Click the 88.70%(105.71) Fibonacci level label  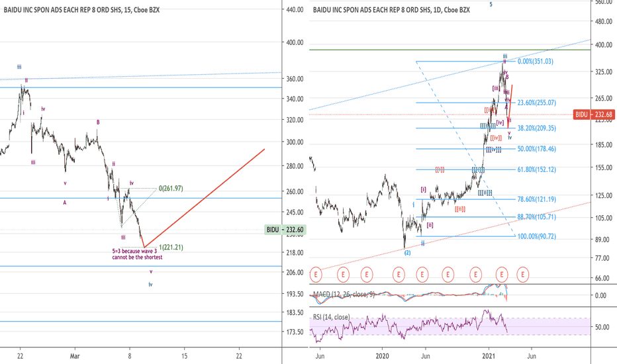pyautogui.click(x=537, y=217)
